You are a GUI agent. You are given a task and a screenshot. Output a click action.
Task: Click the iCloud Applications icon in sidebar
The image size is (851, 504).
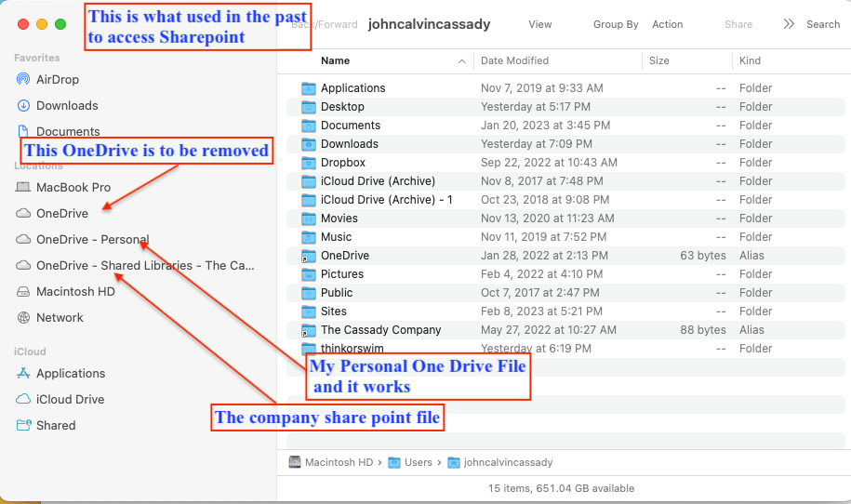tap(23, 373)
